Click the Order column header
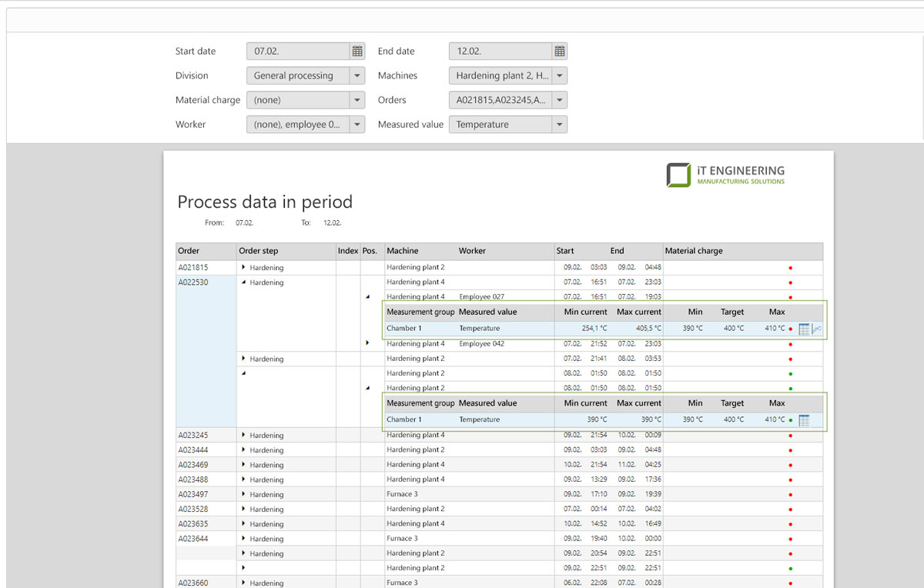The image size is (924, 588). [x=189, y=251]
